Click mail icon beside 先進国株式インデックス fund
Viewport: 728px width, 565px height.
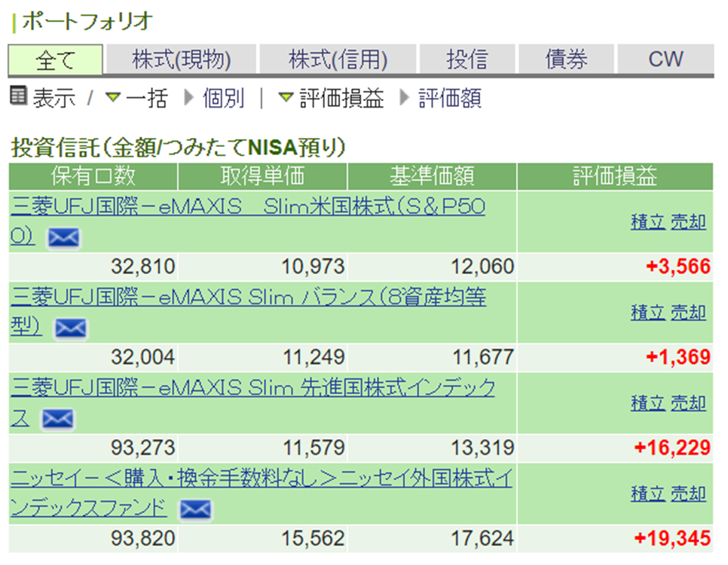[x=57, y=419]
